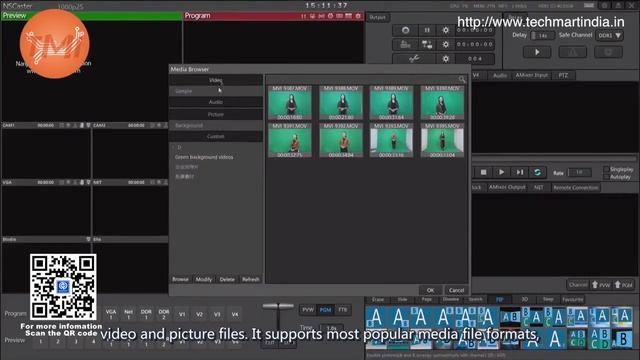The width and height of the screenshot is (640, 360).
Task: Select V1 on Program row
Action: point(182,314)
